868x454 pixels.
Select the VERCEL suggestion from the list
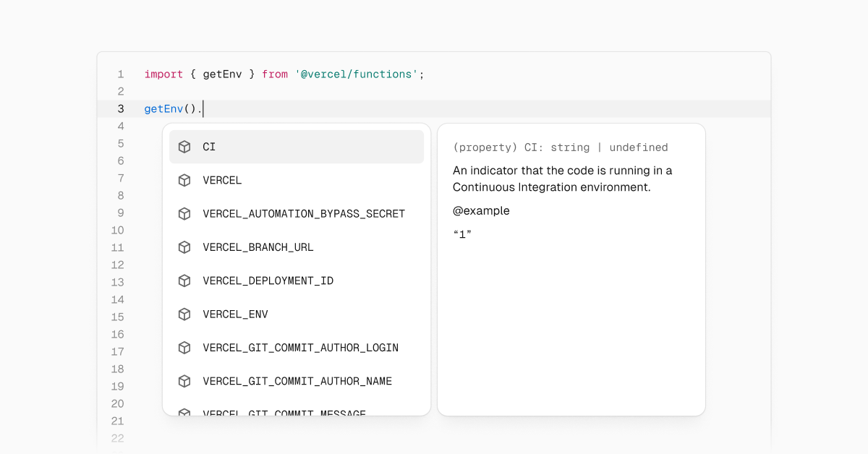[x=222, y=180]
